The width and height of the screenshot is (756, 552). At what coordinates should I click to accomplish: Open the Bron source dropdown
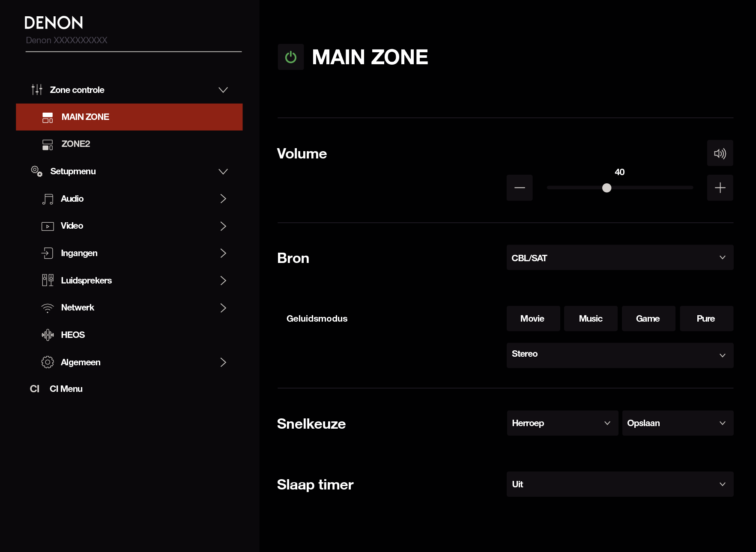619,257
